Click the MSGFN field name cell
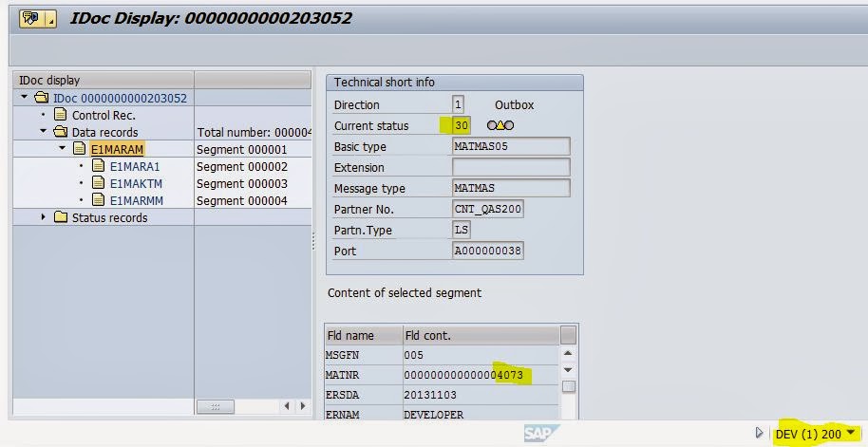Screen dimensions: 868x447 tap(364, 355)
